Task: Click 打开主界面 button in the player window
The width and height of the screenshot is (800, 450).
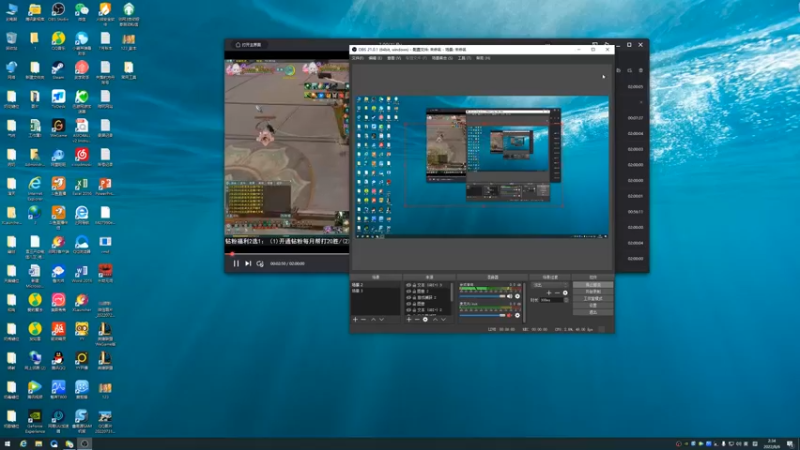Action: pyautogui.click(x=248, y=45)
